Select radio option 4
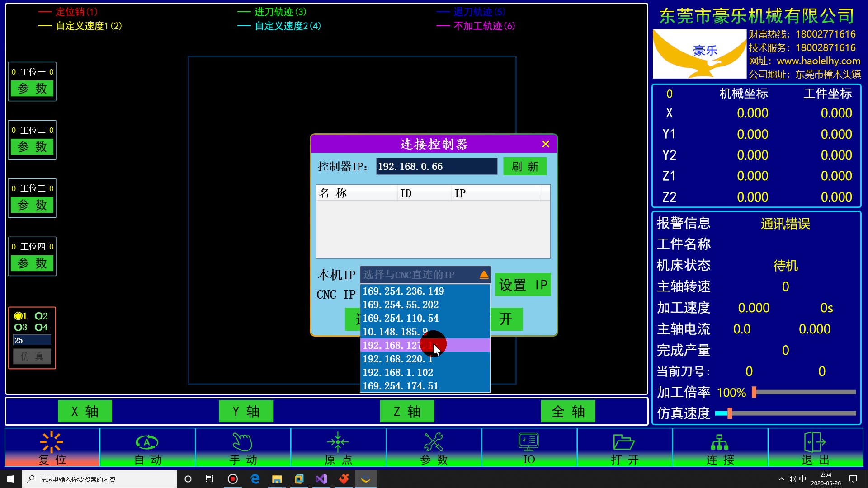 click(39, 327)
